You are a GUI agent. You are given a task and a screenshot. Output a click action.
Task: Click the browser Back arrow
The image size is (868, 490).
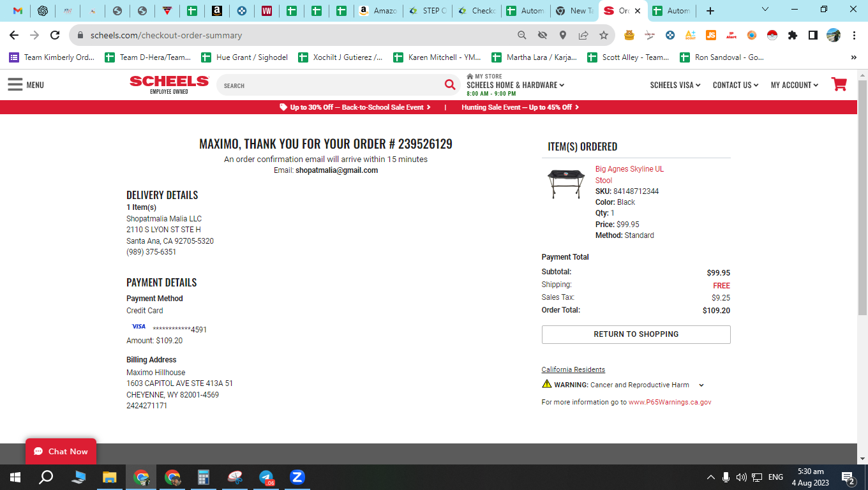[x=14, y=35]
